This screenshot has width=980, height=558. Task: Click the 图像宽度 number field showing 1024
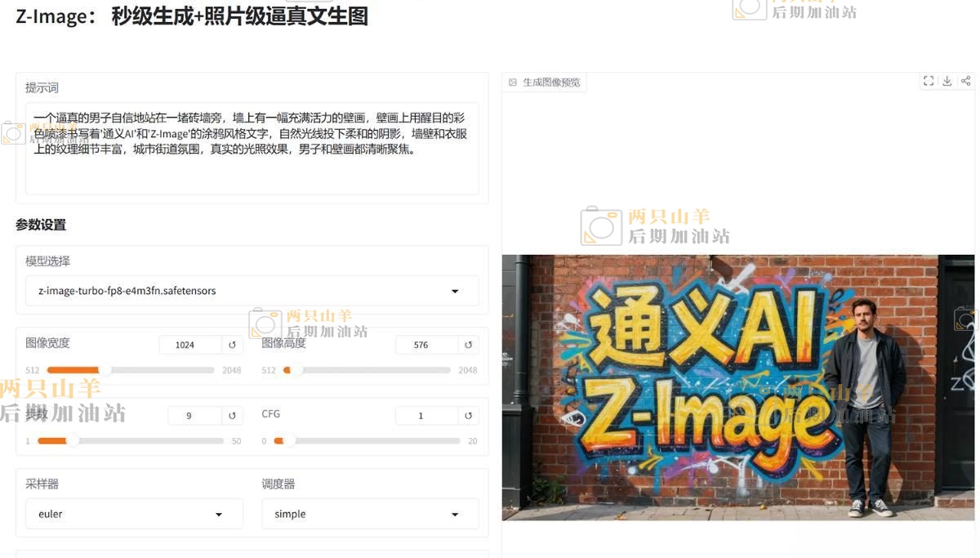[189, 345]
